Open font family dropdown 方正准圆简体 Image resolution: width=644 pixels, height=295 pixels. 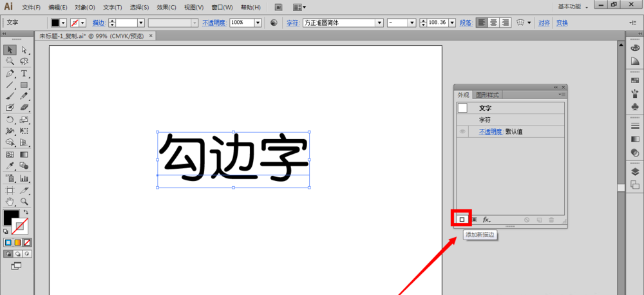380,23
